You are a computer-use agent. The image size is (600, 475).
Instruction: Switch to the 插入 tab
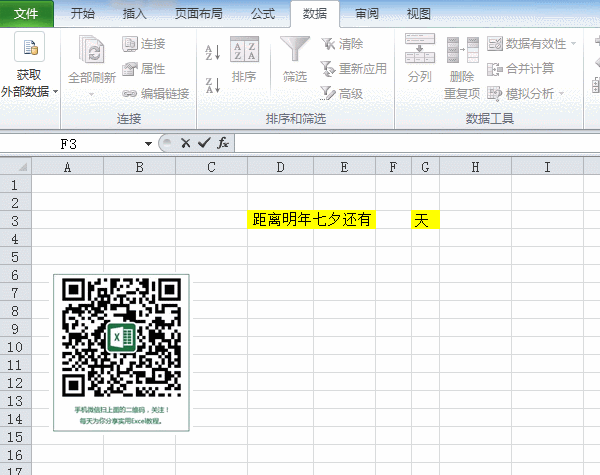135,13
